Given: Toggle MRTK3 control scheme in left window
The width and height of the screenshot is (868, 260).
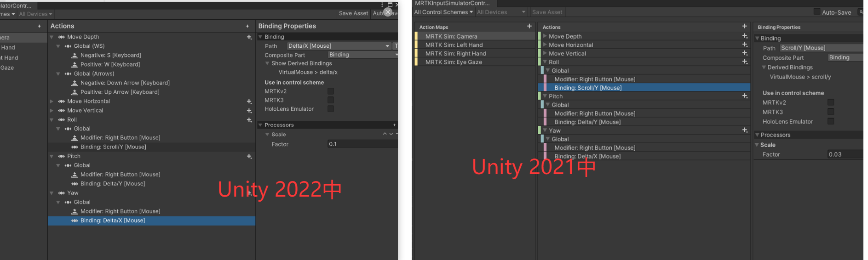Looking at the screenshot, I should pyautogui.click(x=331, y=100).
